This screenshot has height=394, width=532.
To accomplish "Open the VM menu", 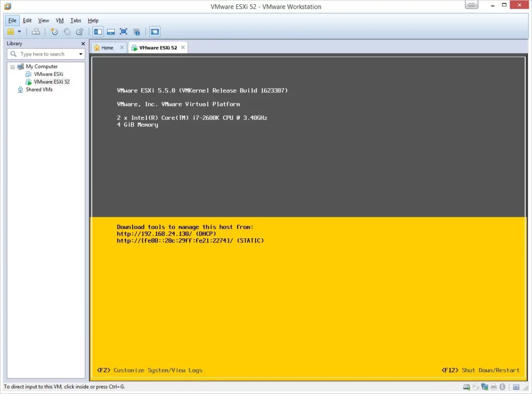I will pyautogui.click(x=60, y=20).
